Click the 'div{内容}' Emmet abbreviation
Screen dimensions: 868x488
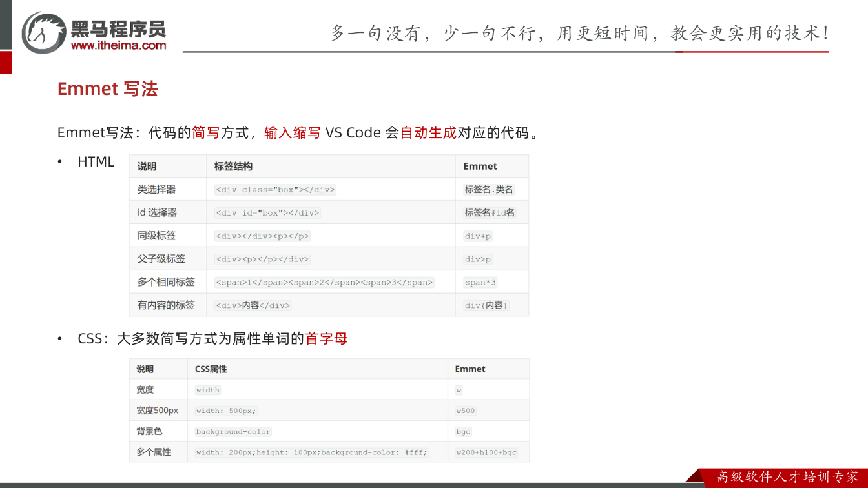pos(486,305)
